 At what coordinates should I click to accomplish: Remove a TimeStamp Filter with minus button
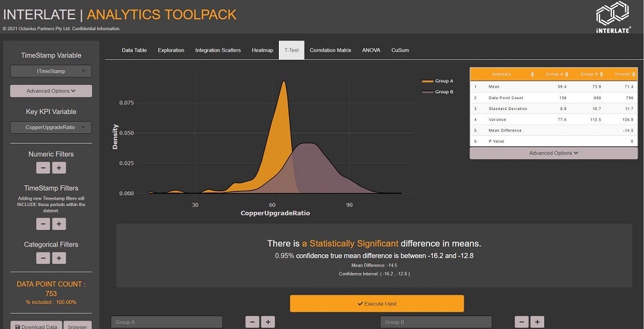43,224
